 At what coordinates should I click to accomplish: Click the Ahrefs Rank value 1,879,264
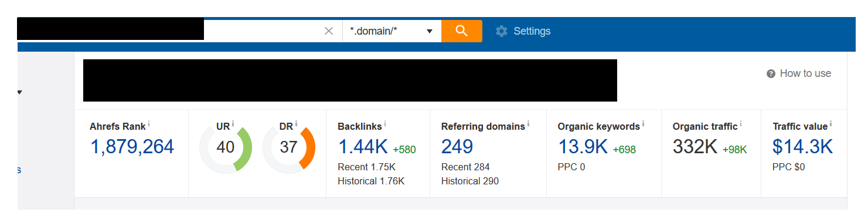(132, 147)
